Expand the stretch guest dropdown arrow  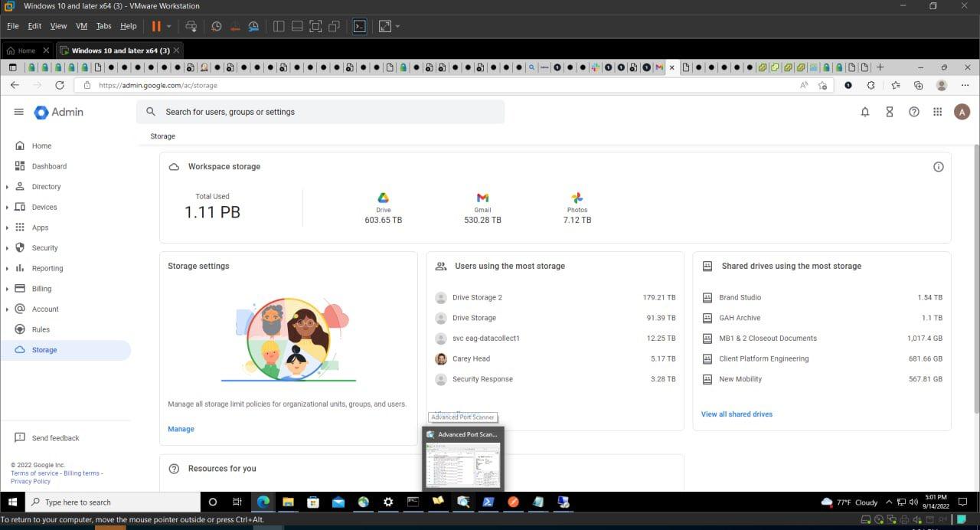[x=397, y=26]
